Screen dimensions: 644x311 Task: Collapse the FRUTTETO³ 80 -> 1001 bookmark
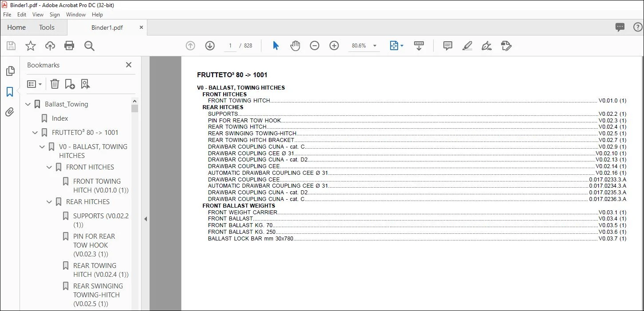tap(36, 133)
